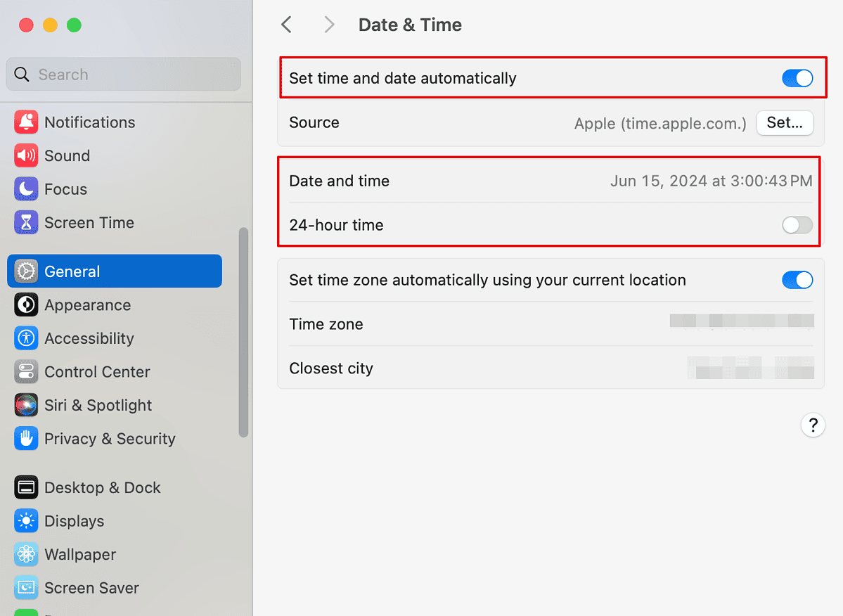This screenshot has width=843, height=616.
Task: Select General in the sidebar
Action: point(115,271)
